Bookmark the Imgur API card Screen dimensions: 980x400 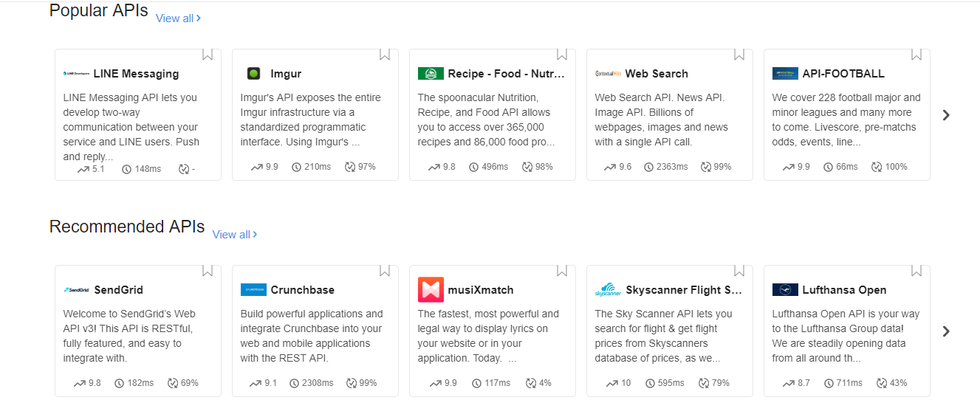tap(385, 54)
